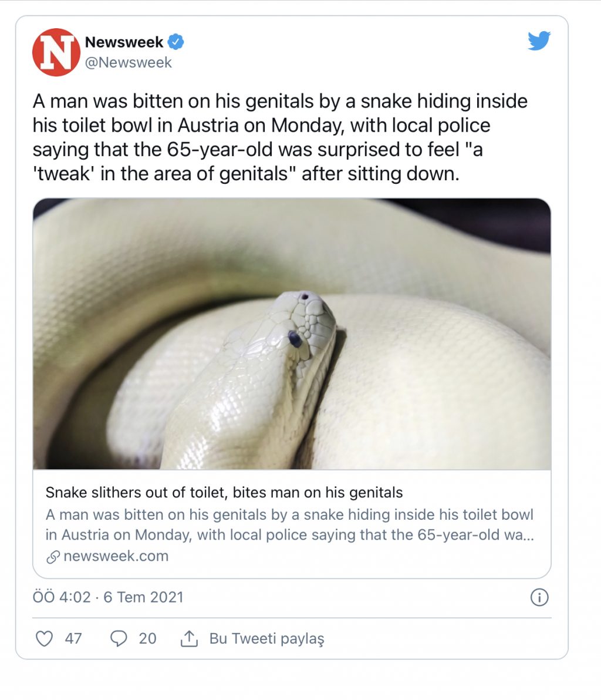This screenshot has height=700, width=601.
Task: Click the reply speech bubble icon
Action: pyautogui.click(x=119, y=638)
